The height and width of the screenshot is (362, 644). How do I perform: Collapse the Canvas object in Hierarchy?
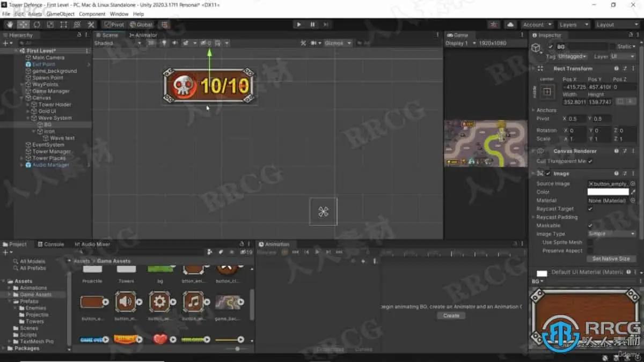click(22, 98)
